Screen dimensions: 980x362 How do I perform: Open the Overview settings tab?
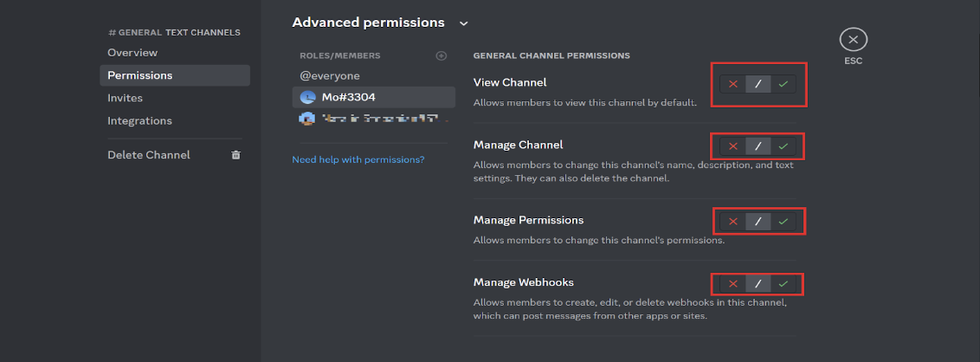tap(132, 53)
